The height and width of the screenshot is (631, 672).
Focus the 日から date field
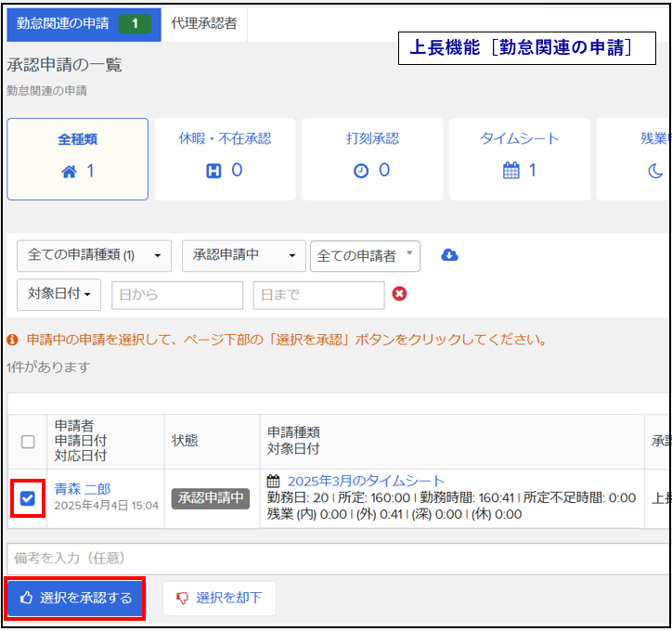click(177, 295)
